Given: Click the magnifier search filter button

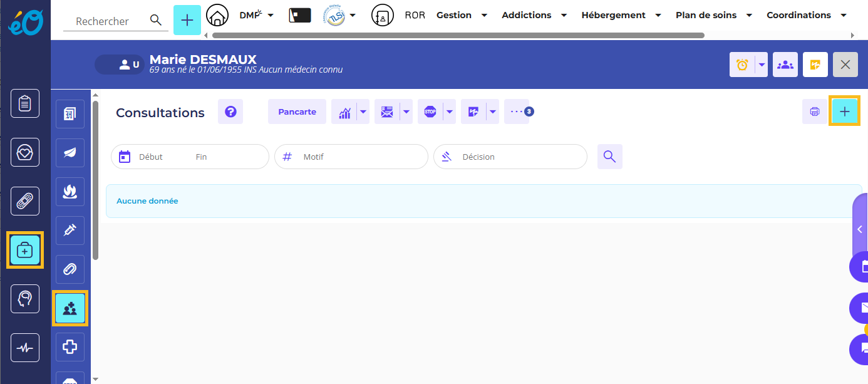Looking at the screenshot, I should tap(609, 157).
